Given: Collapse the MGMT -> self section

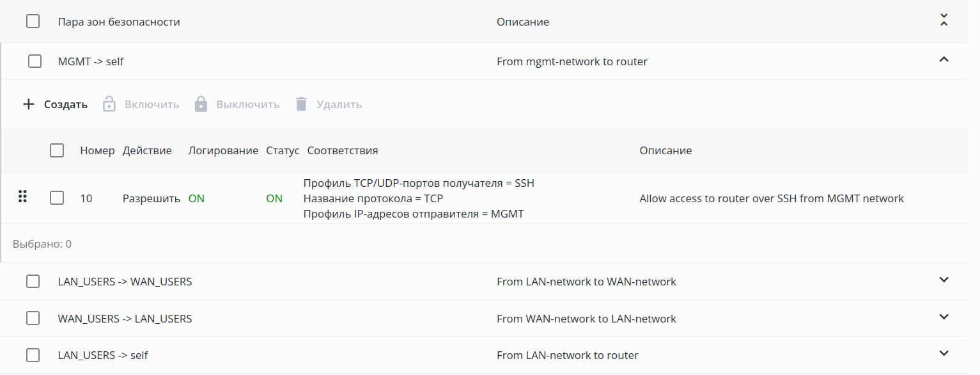Looking at the screenshot, I should pyautogui.click(x=944, y=60).
